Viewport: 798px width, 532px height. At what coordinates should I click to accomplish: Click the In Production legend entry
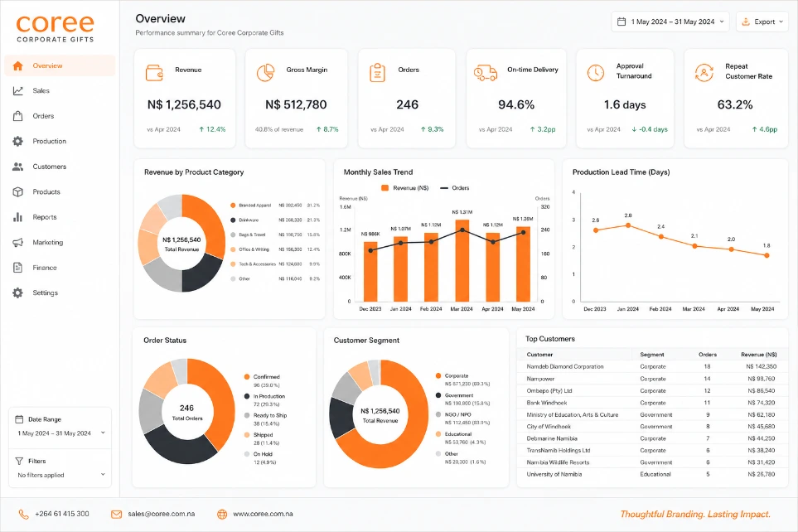(264, 400)
